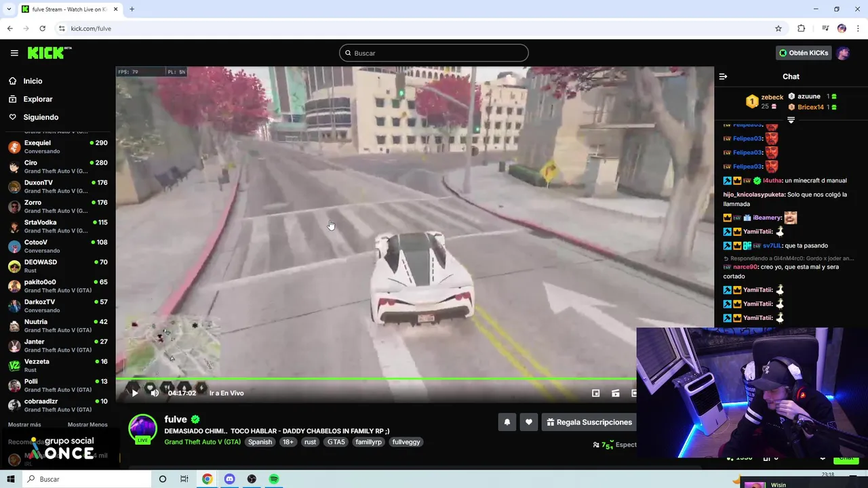Image resolution: width=868 pixels, height=488 pixels.
Task: Open Ciro's channel in the sidebar
Action: coord(58,167)
